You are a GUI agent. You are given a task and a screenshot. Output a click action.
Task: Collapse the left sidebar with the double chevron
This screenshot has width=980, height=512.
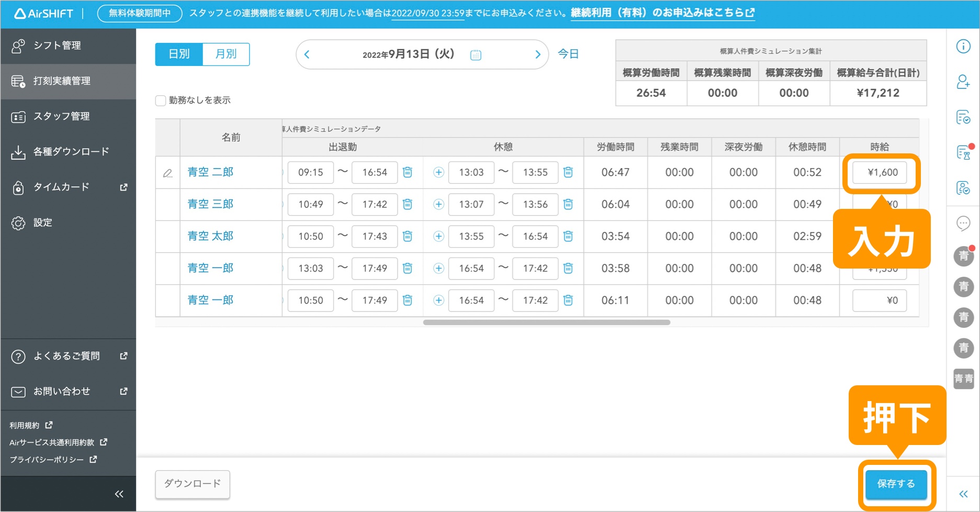click(x=119, y=493)
